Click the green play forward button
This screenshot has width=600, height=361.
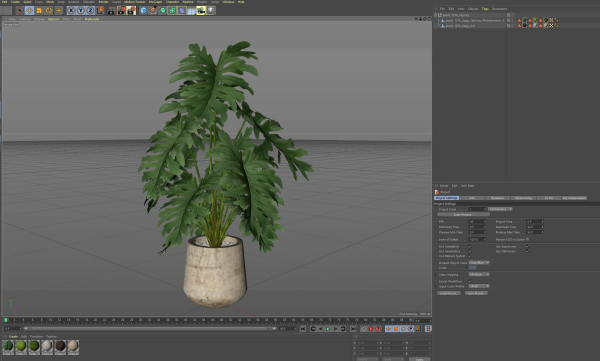(x=328, y=329)
